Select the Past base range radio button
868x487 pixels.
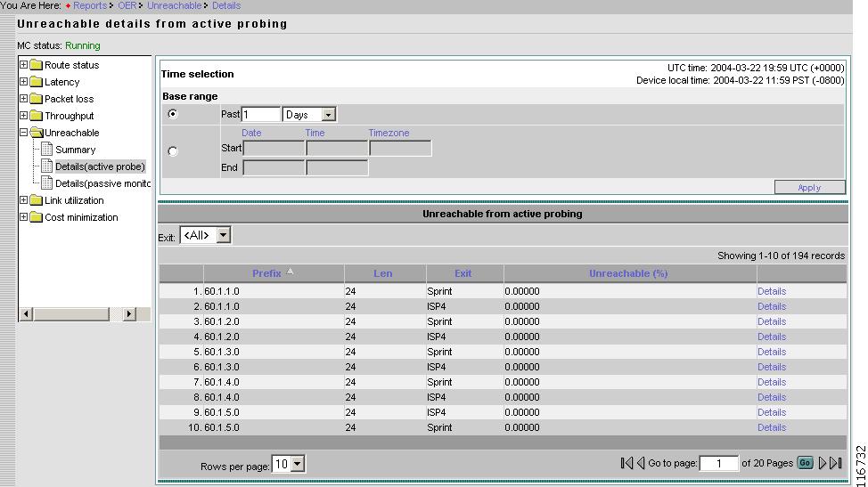tap(173, 114)
